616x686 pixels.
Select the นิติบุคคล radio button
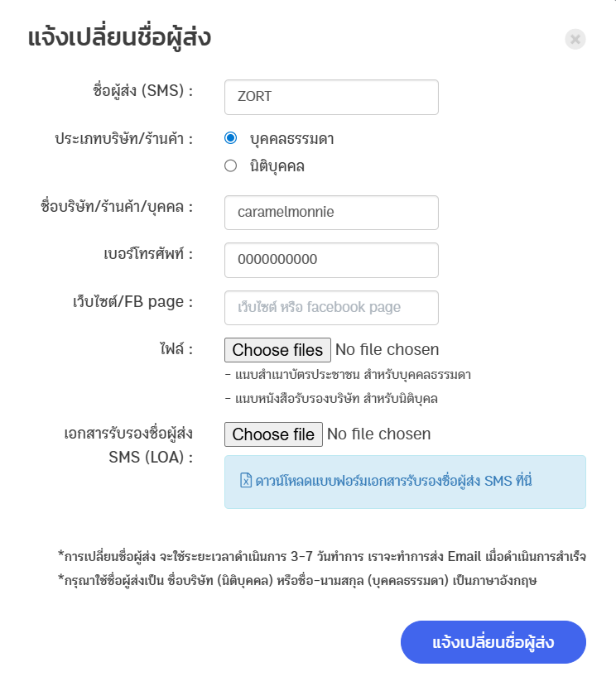click(231, 166)
